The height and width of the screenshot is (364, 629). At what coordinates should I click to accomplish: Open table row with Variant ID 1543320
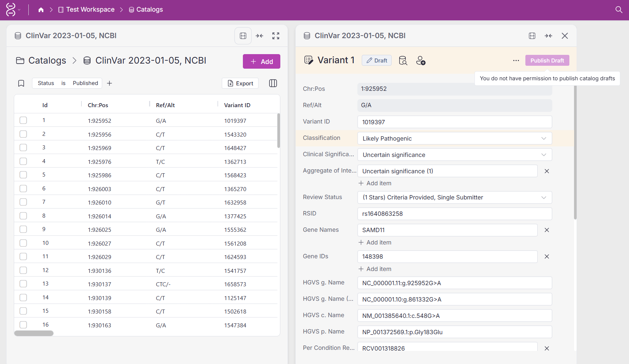(x=146, y=134)
